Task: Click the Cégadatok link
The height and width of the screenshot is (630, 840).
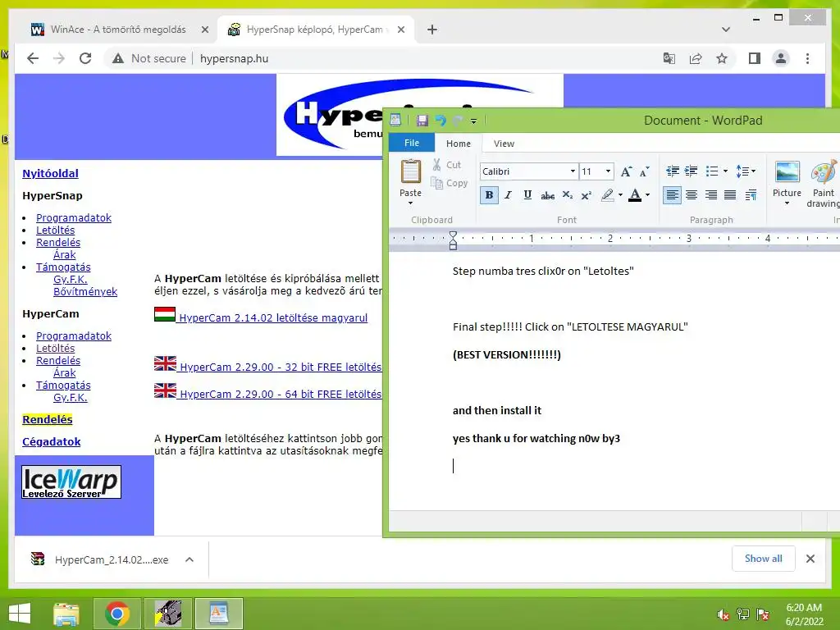Action: pos(52,441)
